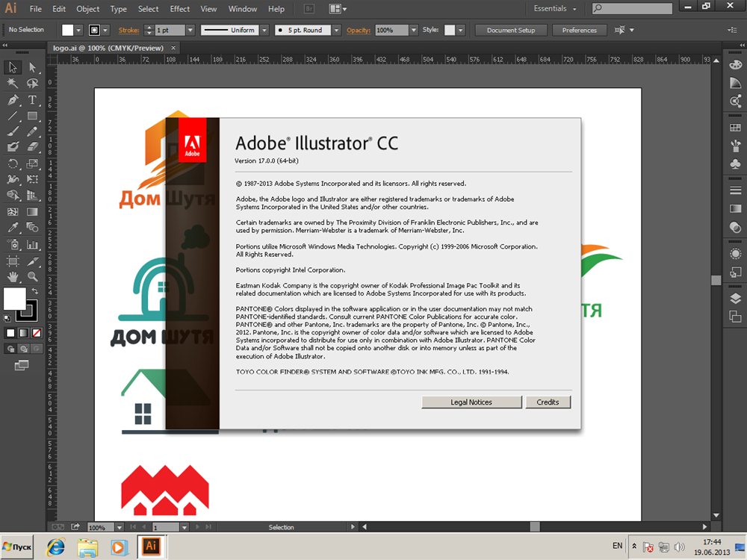Screen dimensions: 747x560
Task: Click the large white Fill swatch
Action: (x=15, y=299)
